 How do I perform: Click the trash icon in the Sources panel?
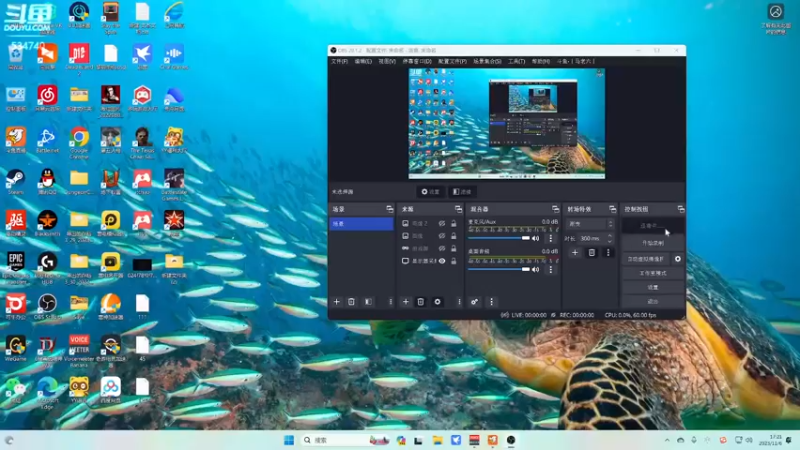coord(421,301)
